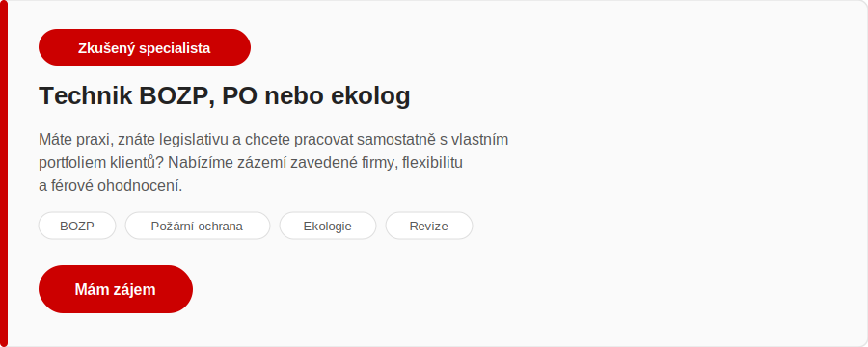Click the Mám zájem button

click(115, 289)
